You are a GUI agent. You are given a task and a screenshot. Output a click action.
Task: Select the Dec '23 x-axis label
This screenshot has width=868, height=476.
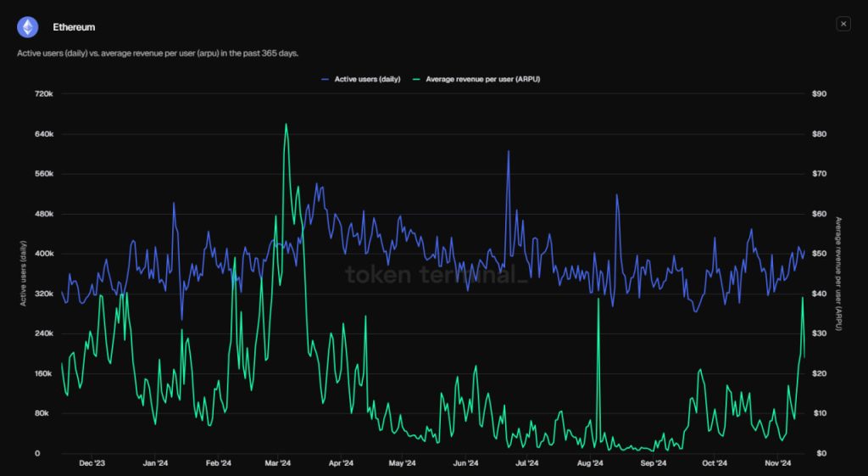click(92, 463)
